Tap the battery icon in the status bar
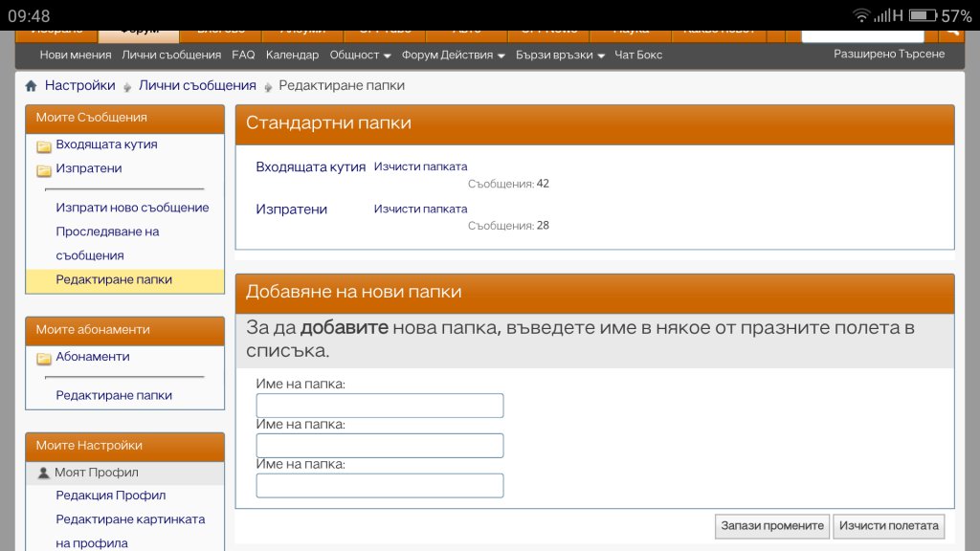 tap(923, 15)
